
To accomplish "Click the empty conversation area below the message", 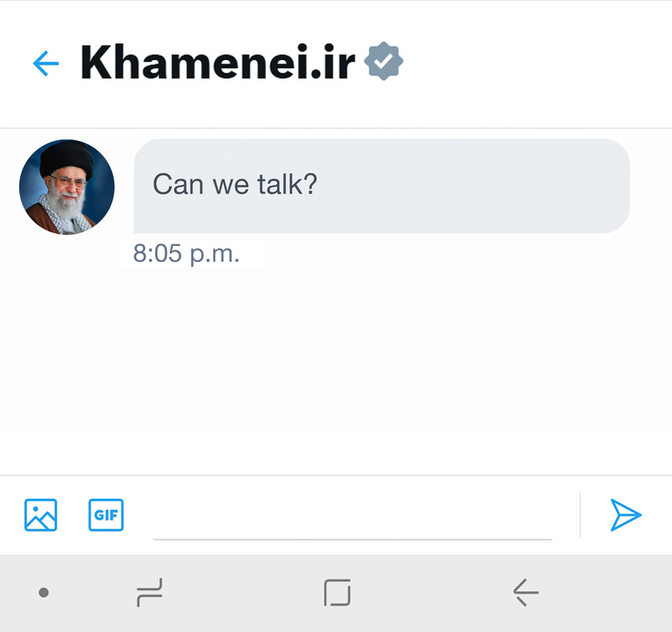I will pos(336,368).
